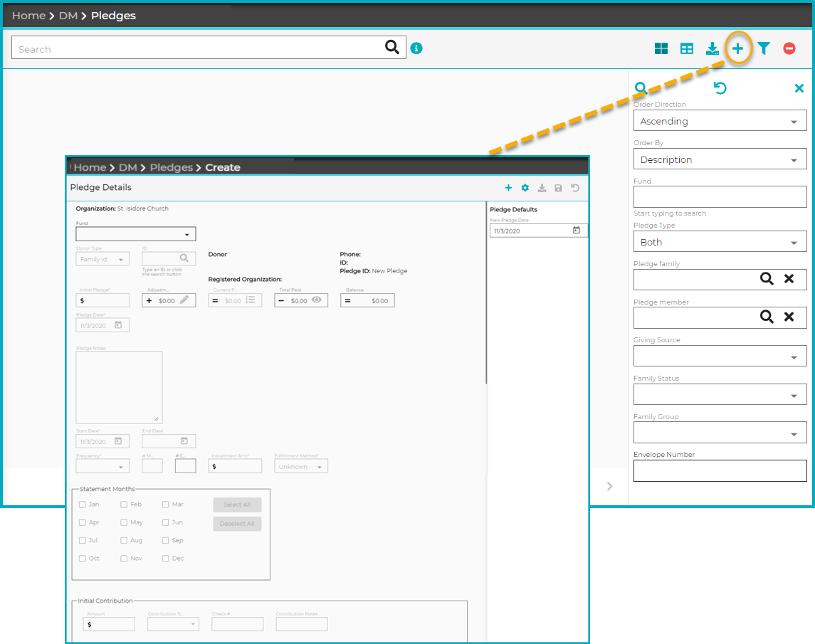Open the Frequency dropdown
The height and width of the screenshot is (644, 815).
tap(102, 466)
